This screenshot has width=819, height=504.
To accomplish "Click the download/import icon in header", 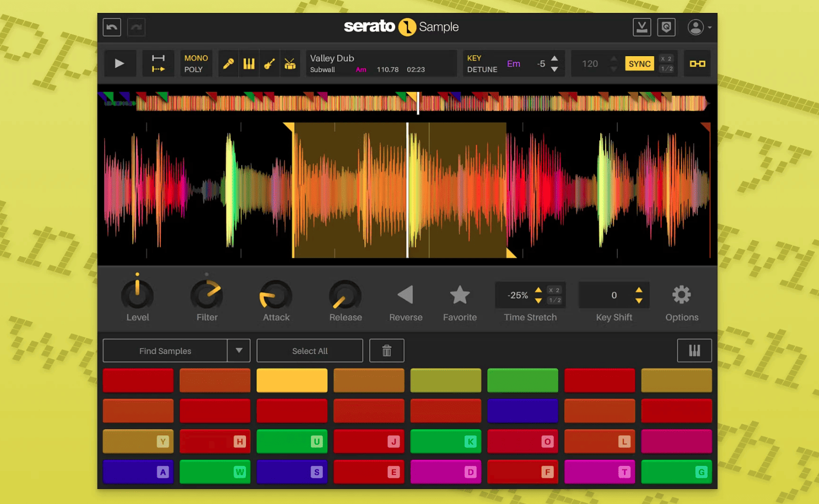I will tap(642, 27).
